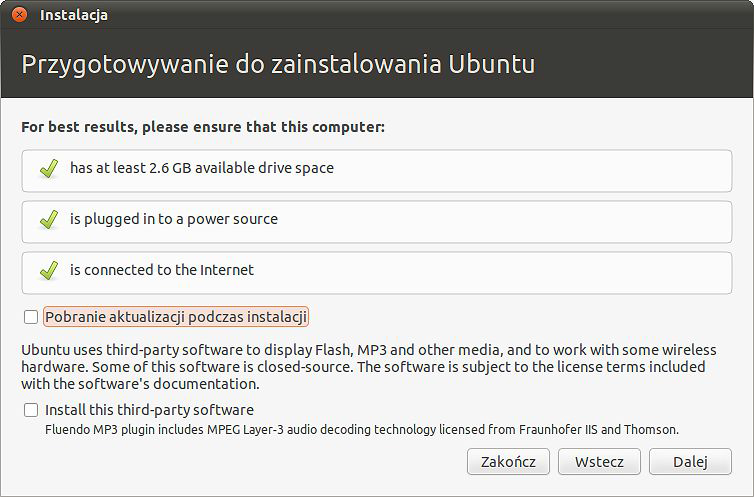
Task: Select the '2.6 GB available drive space' row
Action: (x=377, y=171)
